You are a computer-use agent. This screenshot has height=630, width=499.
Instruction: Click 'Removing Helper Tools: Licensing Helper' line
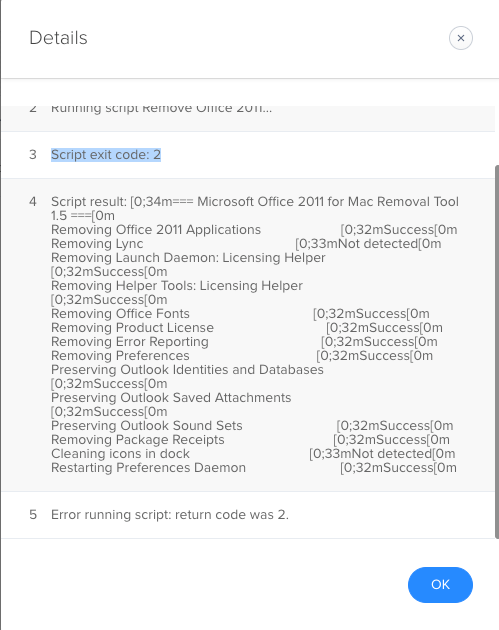177,286
